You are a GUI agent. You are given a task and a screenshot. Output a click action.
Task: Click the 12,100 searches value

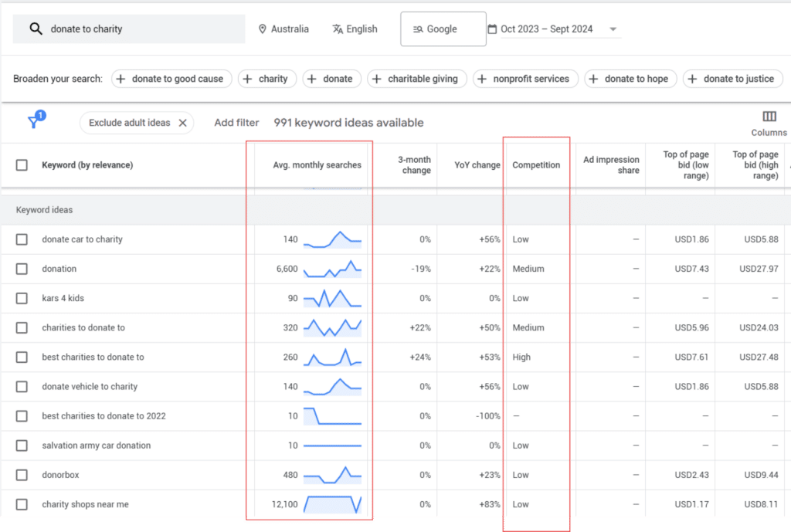(284, 504)
